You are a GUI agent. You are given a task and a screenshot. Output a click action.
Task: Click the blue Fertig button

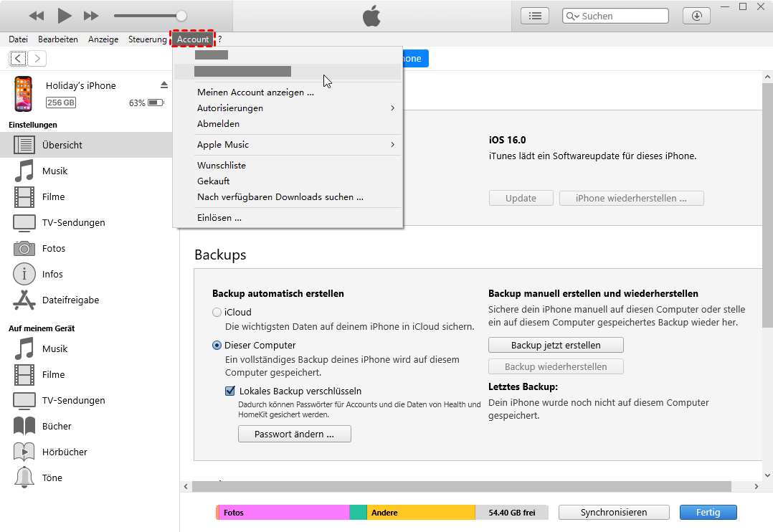708,512
